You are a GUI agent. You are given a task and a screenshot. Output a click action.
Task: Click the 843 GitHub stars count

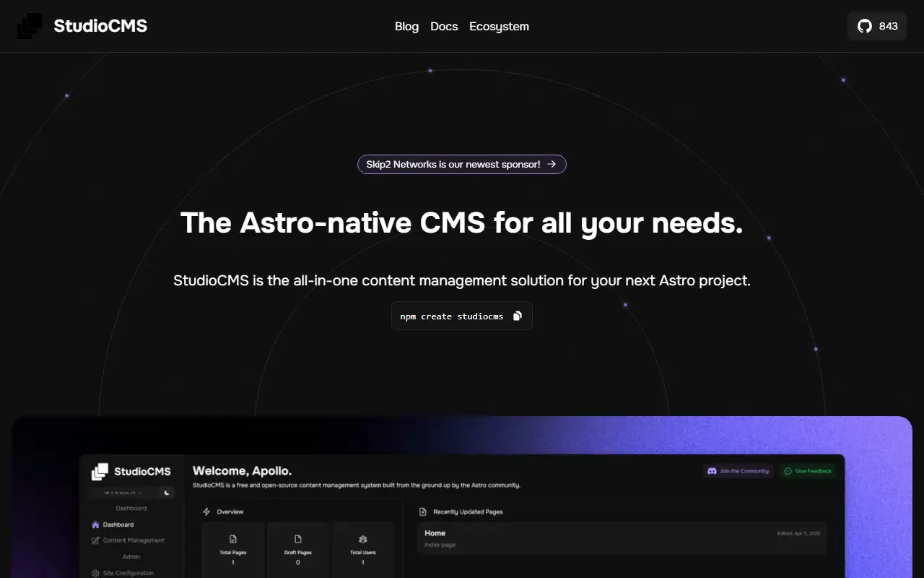889,26
